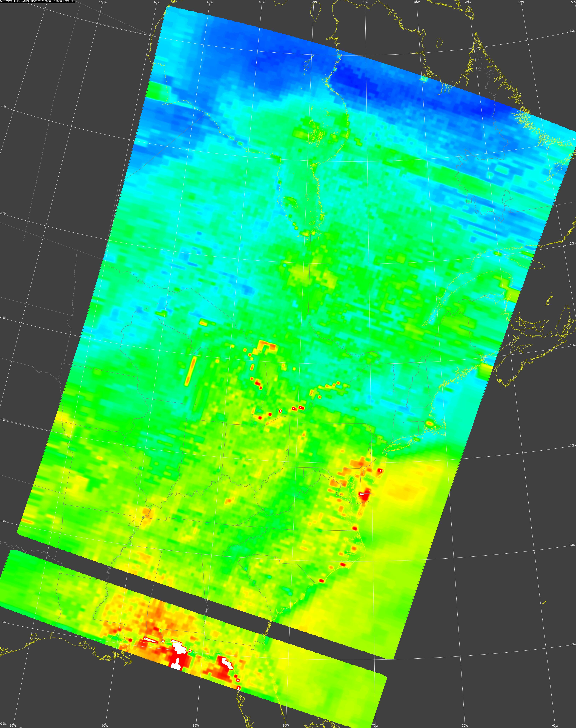576x728 pixels.
Task: Click the 100W longitude label
Action: [103, 2]
